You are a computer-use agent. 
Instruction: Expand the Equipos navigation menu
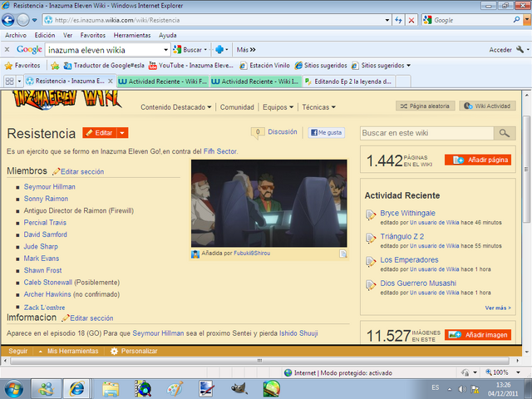(x=278, y=107)
